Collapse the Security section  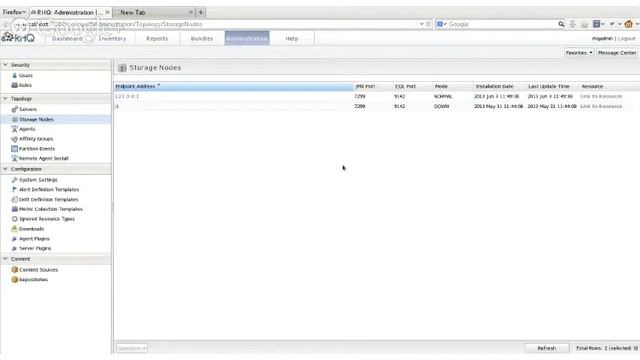5,65
